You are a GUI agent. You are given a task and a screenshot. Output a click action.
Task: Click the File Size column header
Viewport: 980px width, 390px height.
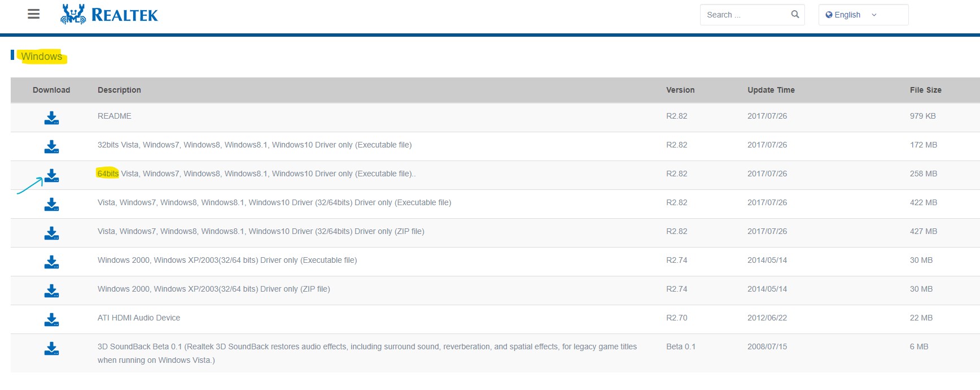[x=926, y=90]
